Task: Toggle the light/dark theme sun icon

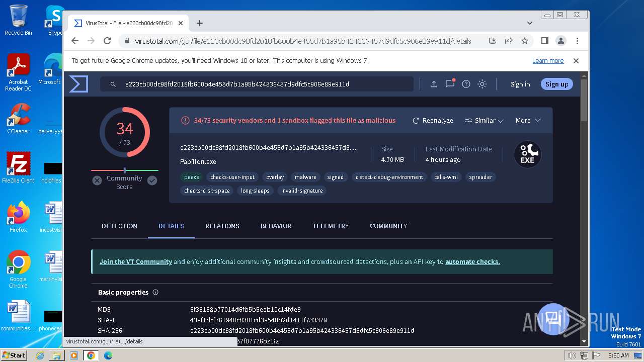Action: 482,84
